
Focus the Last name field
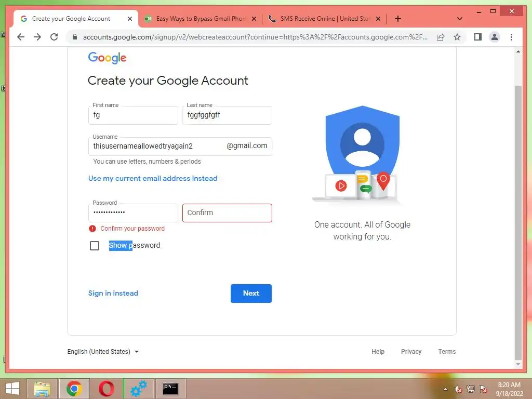coord(227,115)
